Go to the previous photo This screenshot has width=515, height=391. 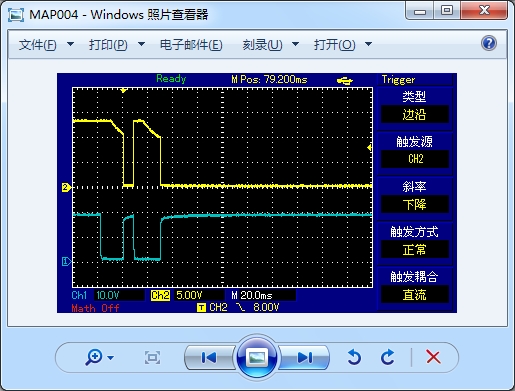(x=209, y=358)
